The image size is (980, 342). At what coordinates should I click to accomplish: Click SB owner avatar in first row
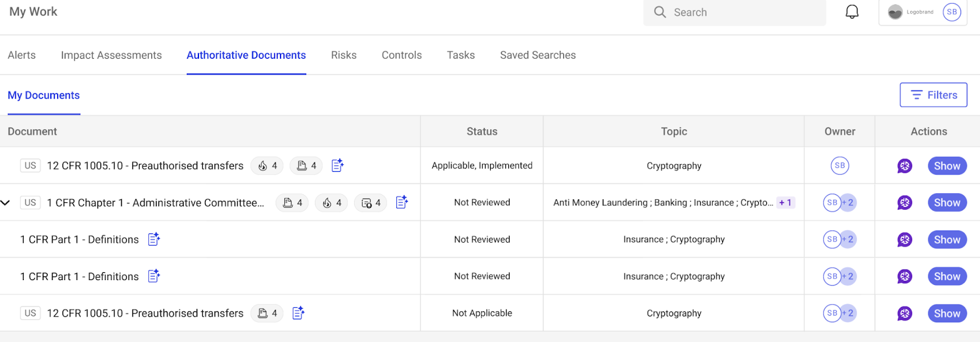pos(840,165)
